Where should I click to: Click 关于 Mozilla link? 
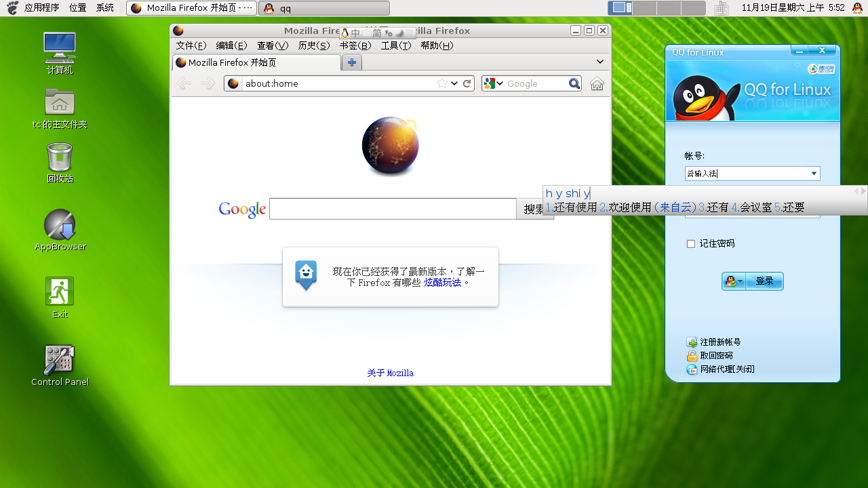(390, 373)
